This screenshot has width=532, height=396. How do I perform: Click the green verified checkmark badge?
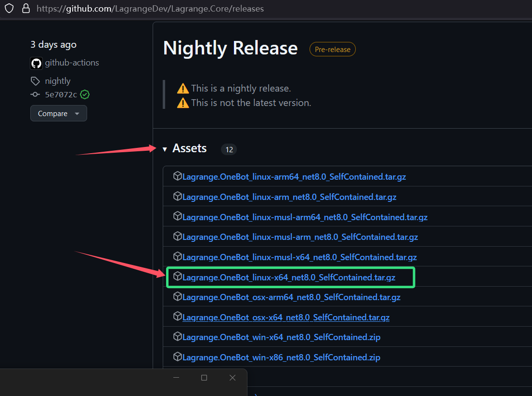pos(85,94)
